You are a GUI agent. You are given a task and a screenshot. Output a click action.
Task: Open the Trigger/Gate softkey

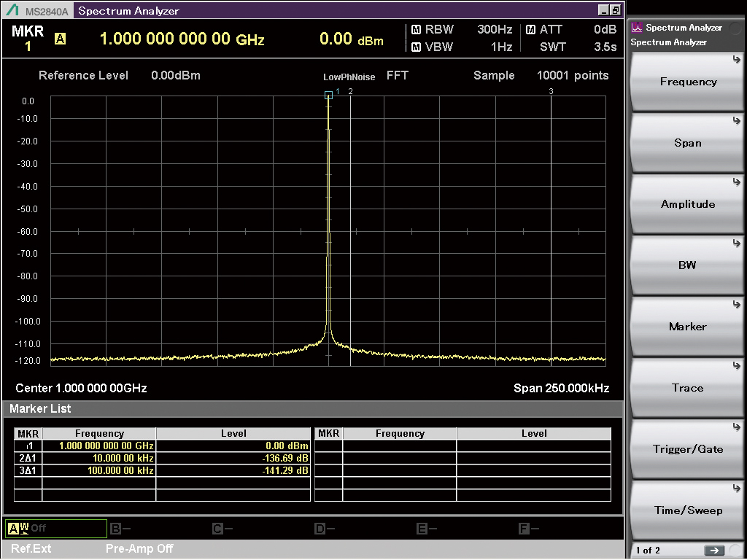[x=688, y=449]
